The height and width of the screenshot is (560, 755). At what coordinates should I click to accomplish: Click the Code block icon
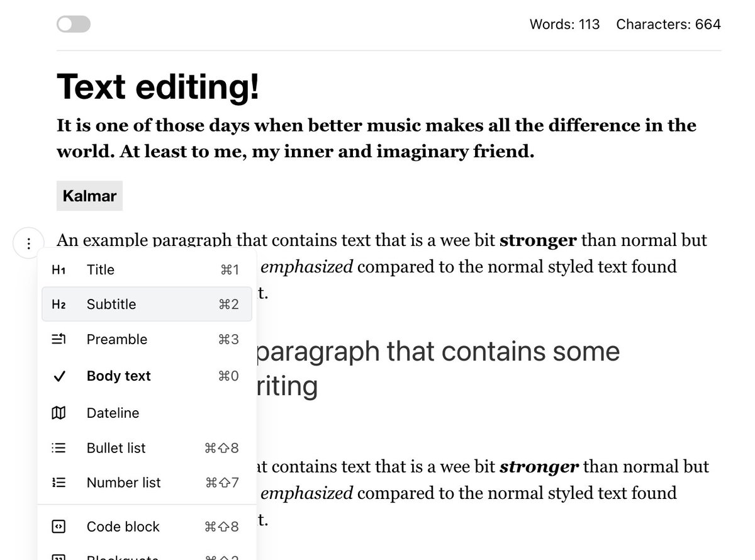coord(59,527)
